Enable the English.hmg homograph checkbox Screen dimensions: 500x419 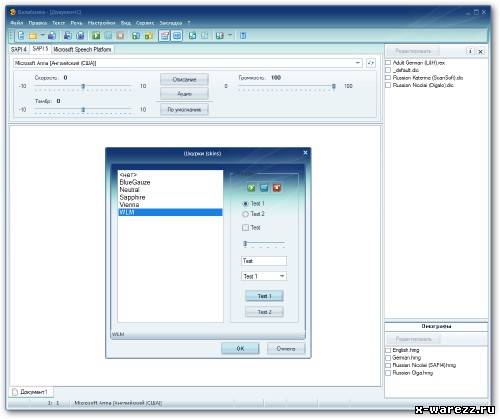pyautogui.click(x=388, y=350)
